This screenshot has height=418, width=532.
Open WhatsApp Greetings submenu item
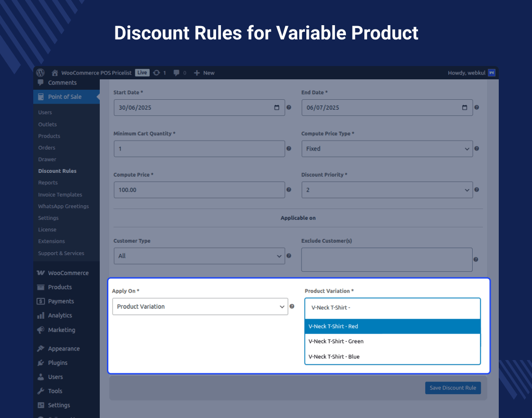64,206
